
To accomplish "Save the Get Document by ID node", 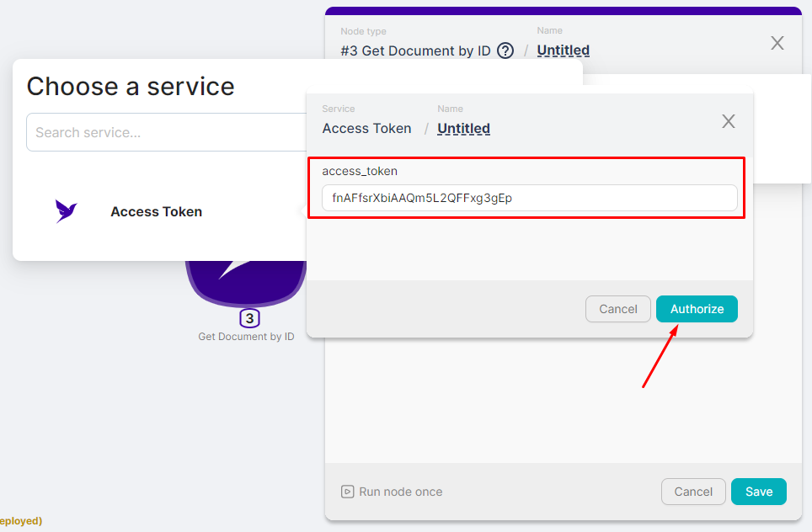I will 758,492.
